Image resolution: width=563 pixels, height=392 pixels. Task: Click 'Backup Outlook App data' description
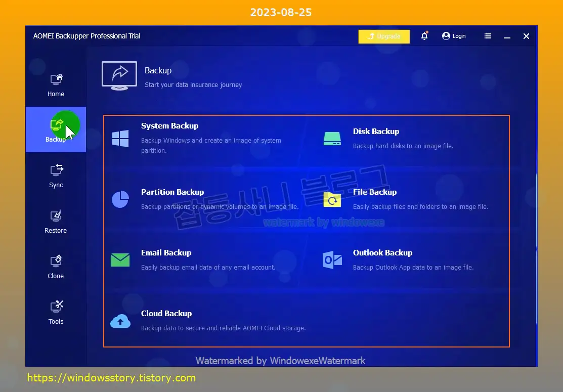coord(413,268)
